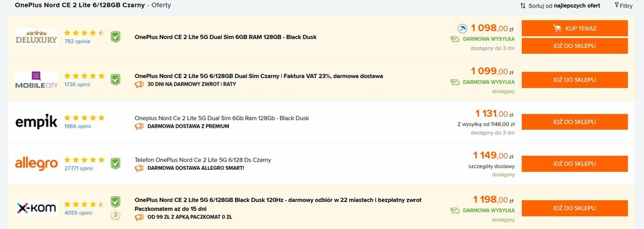Click the megaphone icon in the Empik offer
Viewport: 644px width, 229px height.
[x=139, y=126]
